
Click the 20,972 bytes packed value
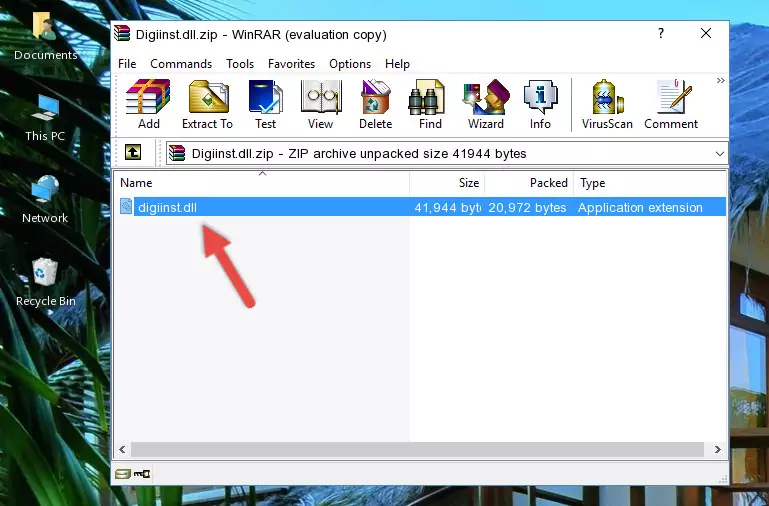[x=527, y=208]
